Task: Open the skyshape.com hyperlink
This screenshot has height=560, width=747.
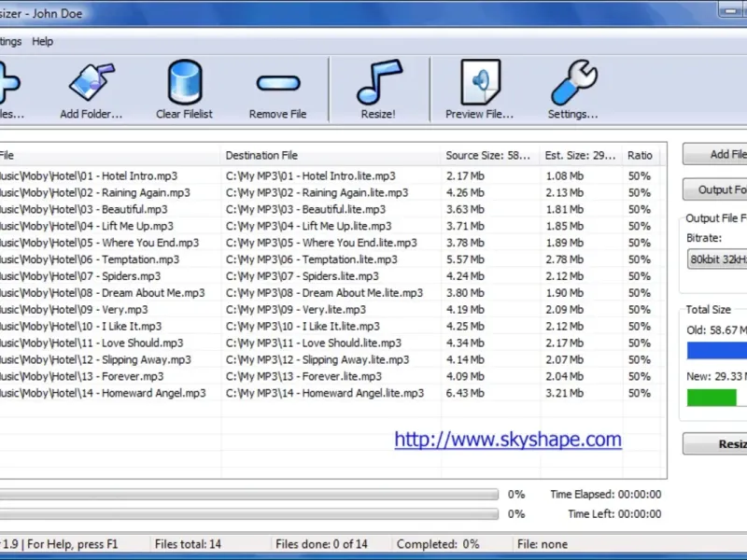Action: point(508,440)
